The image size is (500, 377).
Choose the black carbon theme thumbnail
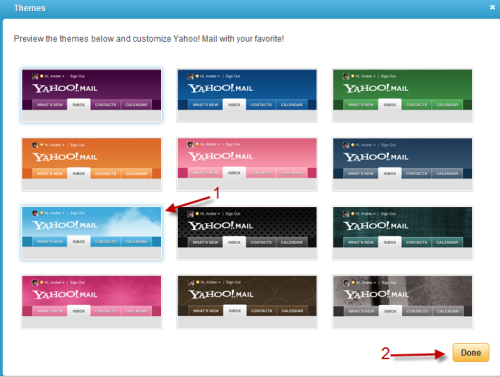[x=247, y=233]
